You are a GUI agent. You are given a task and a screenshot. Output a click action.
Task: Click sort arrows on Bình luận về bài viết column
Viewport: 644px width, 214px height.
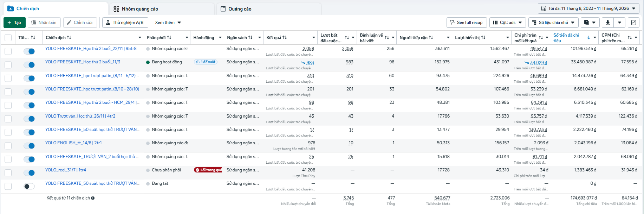(x=386, y=38)
